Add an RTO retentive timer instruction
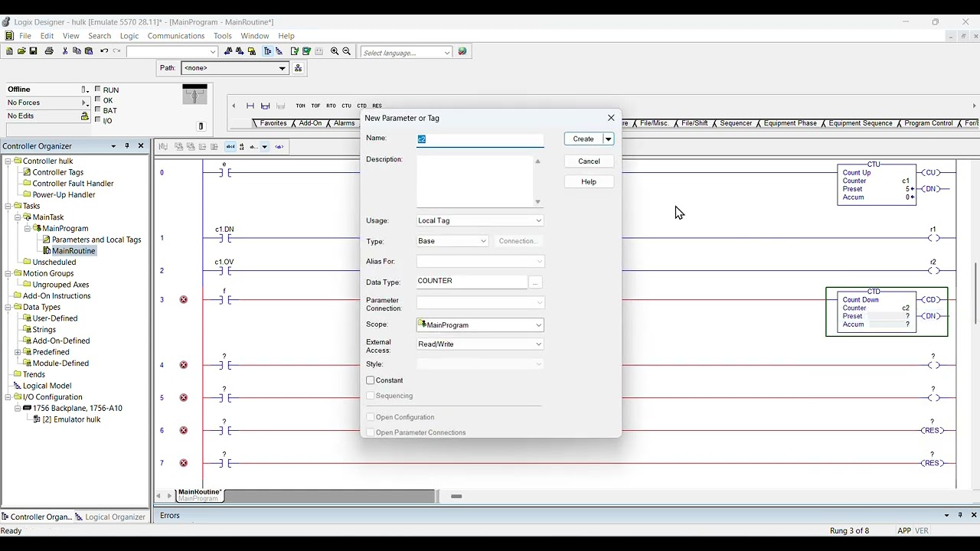The height and width of the screenshot is (551, 980). click(x=331, y=106)
